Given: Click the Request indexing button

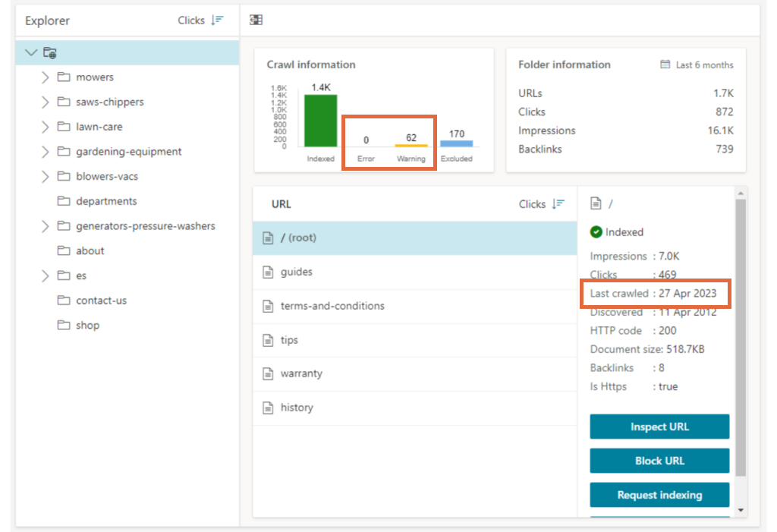Looking at the screenshot, I should pyautogui.click(x=659, y=495).
